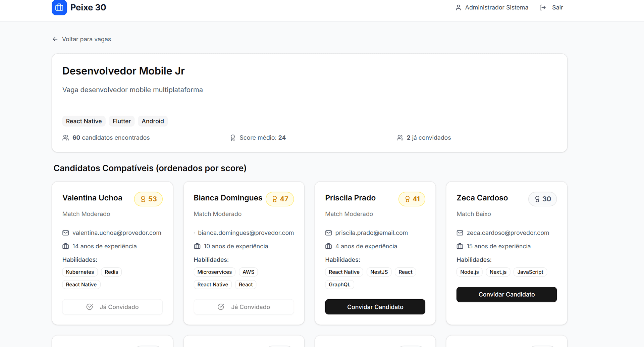
Task: Click Match Baixo label in Zeca's card
Action: click(x=474, y=214)
